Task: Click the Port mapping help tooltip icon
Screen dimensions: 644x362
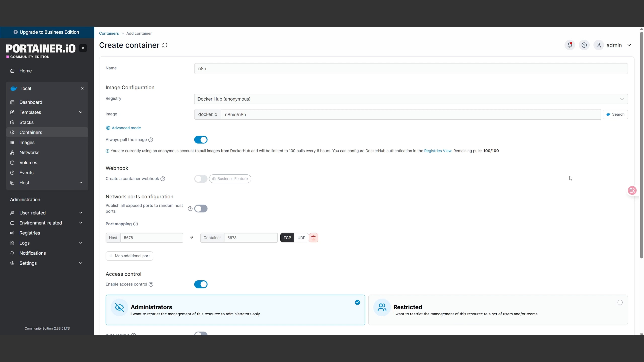Action: pyautogui.click(x=136, y=224)
